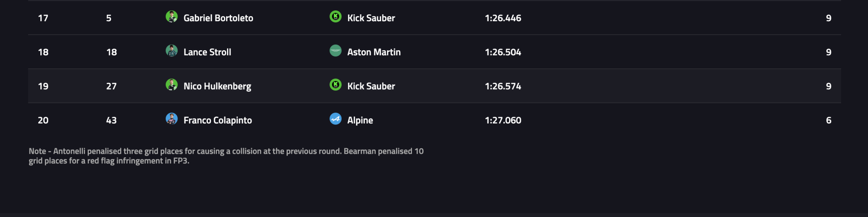Click position 19 in the results table
Screen dimensions: 868x217
pyautogui.click(x=43, y=86)
